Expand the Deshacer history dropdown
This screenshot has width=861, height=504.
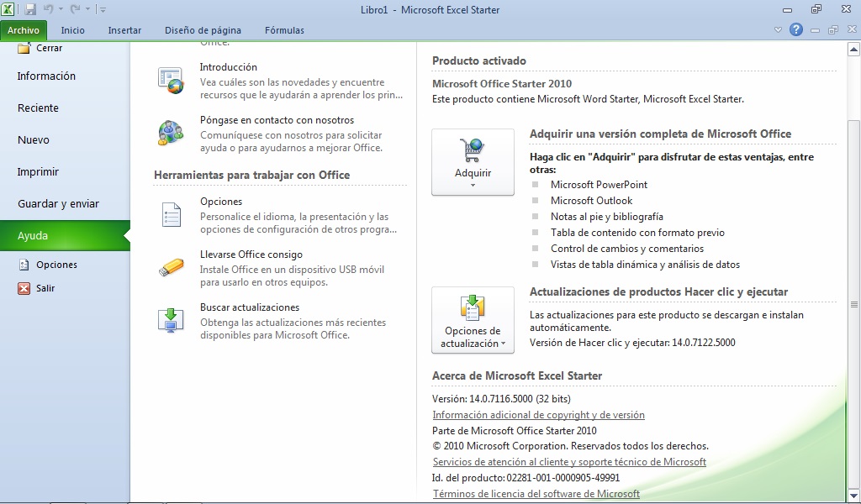coord(60,8)
